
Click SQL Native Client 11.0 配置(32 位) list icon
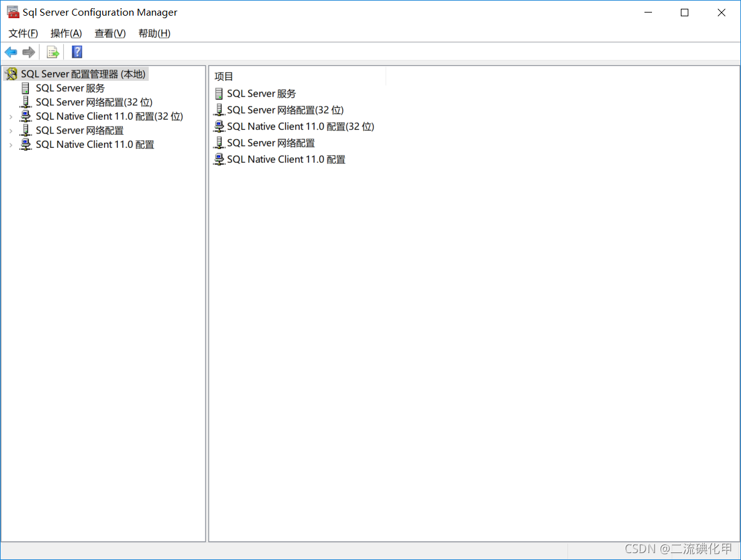click(219, 127)
